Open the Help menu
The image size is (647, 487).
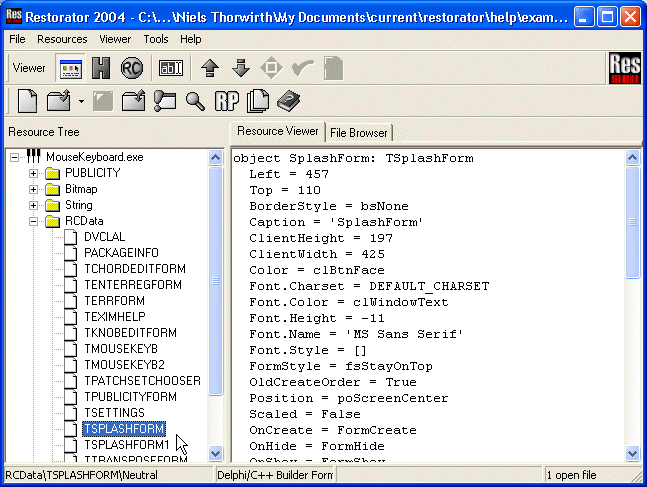191,39
